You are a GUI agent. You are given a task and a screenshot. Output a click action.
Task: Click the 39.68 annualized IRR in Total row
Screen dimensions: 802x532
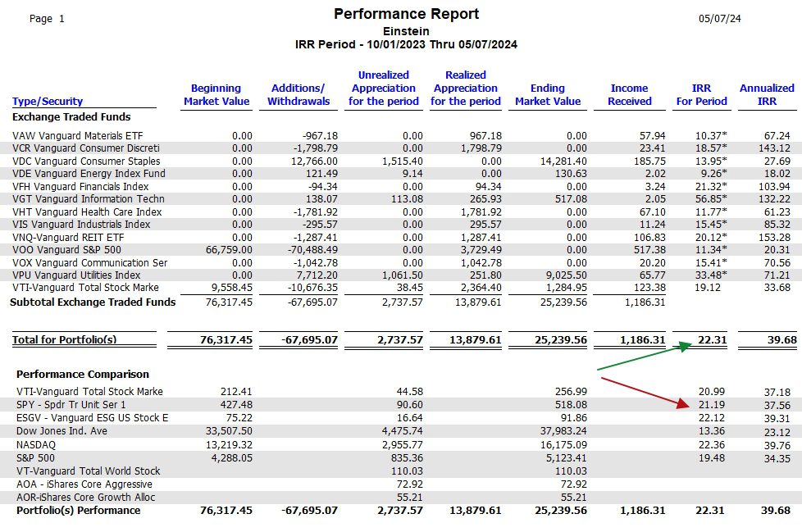pos(781,340)
